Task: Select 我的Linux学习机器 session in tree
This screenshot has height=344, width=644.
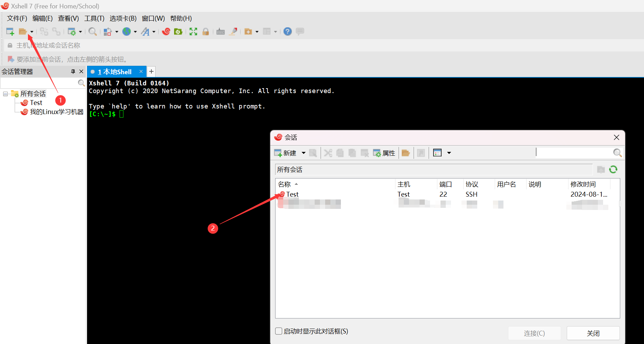Action: [x=57, y=112]
